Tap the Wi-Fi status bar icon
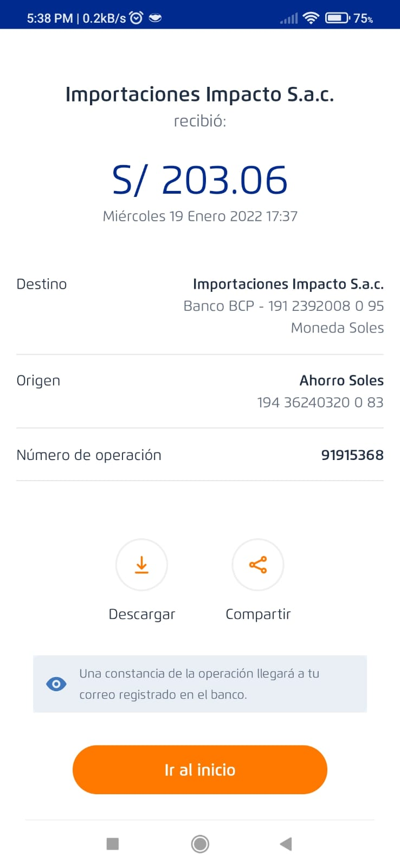This screenshot has width=400, height=868. pyautogui.click(x=311, y=18)
